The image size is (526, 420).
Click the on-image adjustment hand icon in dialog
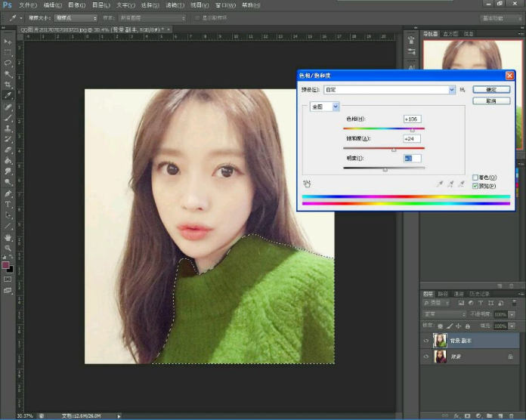tap(308, 183)
